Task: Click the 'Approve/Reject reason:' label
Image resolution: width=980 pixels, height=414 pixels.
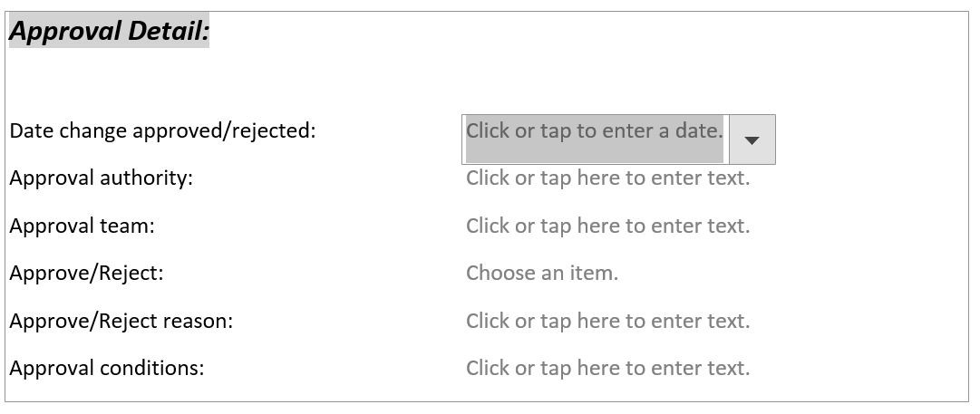Action: click(121, 322)
